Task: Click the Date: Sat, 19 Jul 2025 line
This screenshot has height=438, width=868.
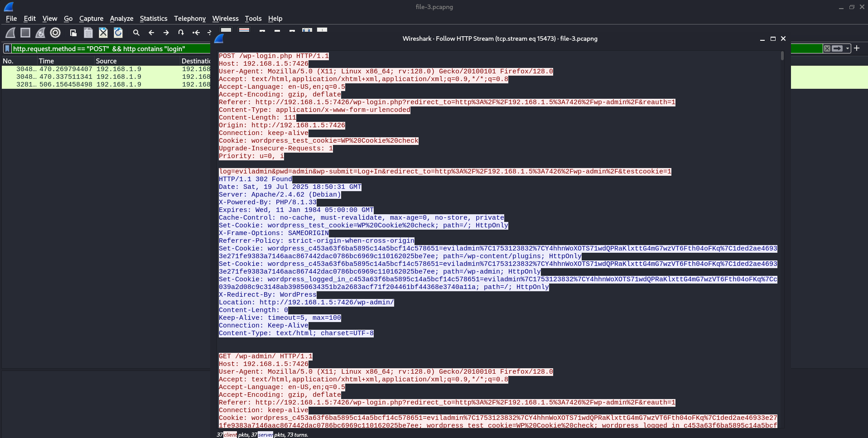Action: 290,187
